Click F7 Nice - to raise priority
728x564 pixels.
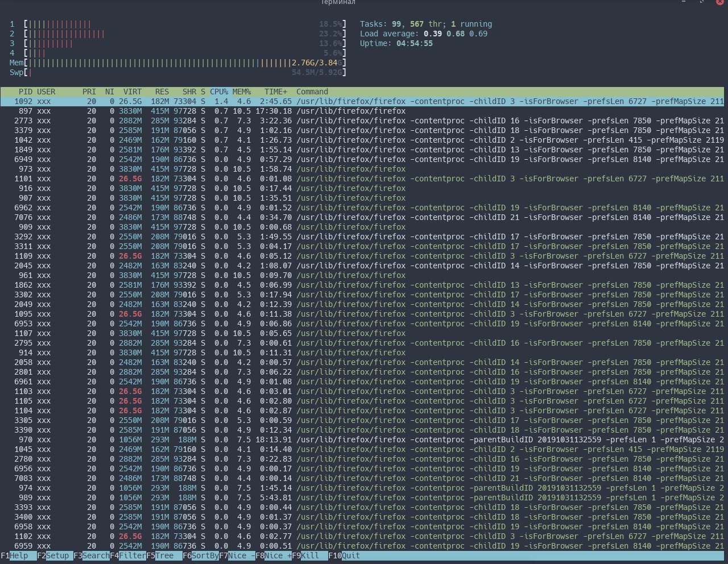(x=237, y=555)
